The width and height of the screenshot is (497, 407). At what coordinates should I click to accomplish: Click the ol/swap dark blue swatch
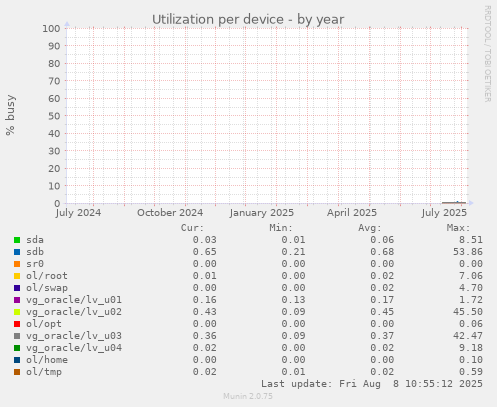click(17, 288)
